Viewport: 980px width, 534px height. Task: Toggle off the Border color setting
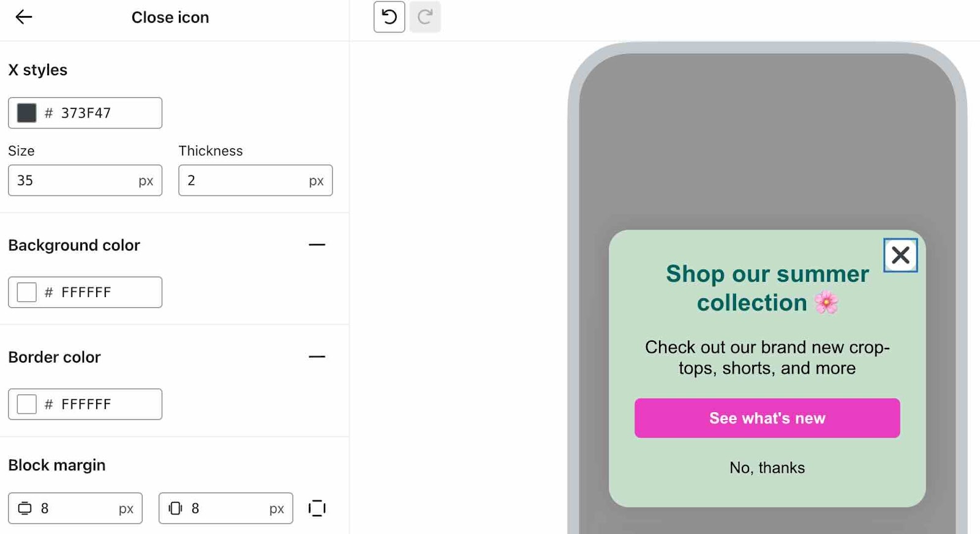pyautogui.click(x=317, y=356)
